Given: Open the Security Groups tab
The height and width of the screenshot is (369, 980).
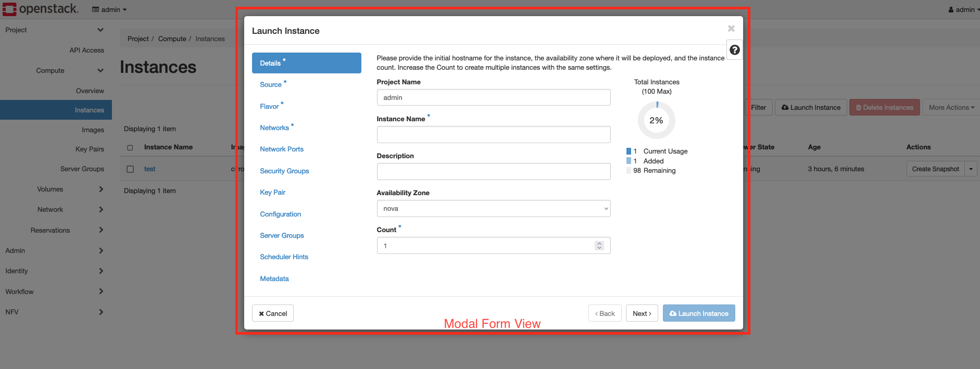Looking at the screenshot, I should pyautogui.click(x=284, y=171).
